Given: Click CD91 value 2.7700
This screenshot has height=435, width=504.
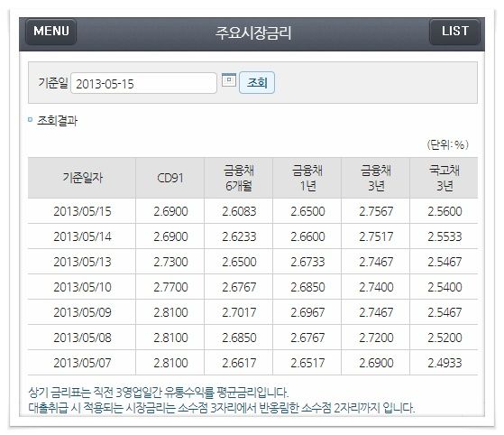Looking at the screenshot, I should click(170, 287).
